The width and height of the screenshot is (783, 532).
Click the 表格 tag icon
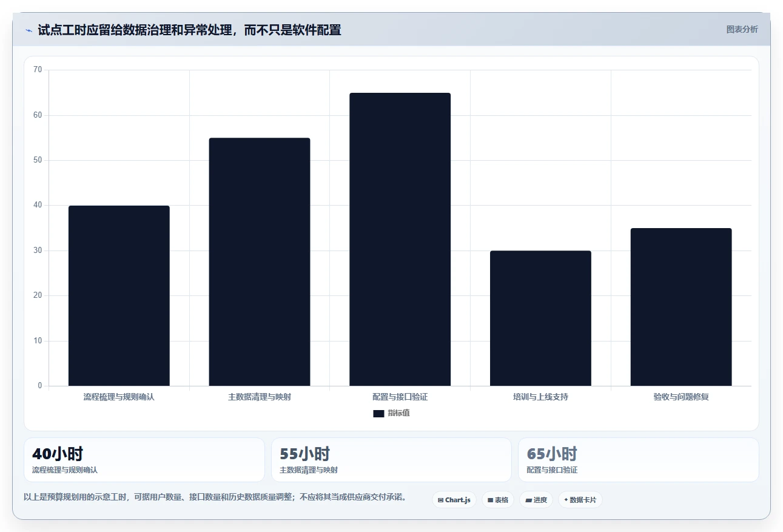point(490,500)
